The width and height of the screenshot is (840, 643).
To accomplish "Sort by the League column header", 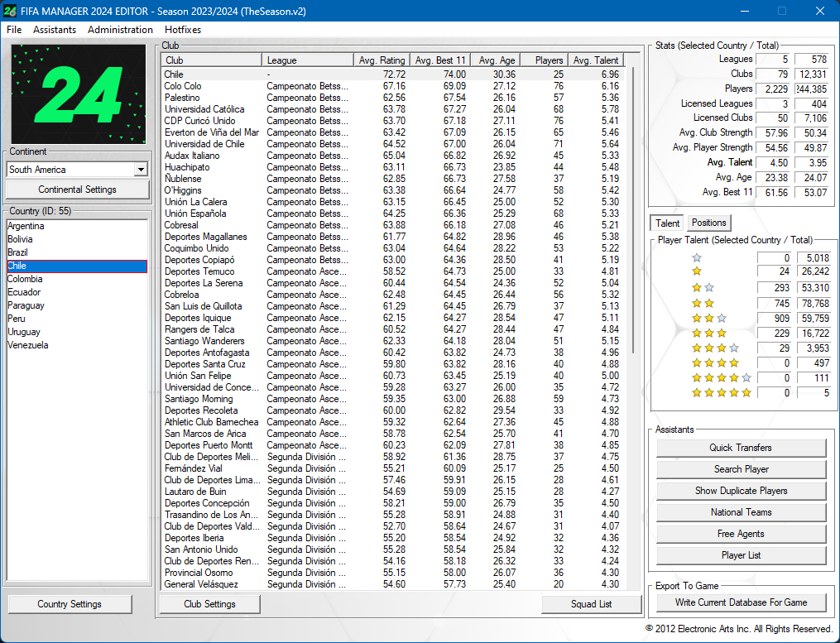I will (308, 60).
